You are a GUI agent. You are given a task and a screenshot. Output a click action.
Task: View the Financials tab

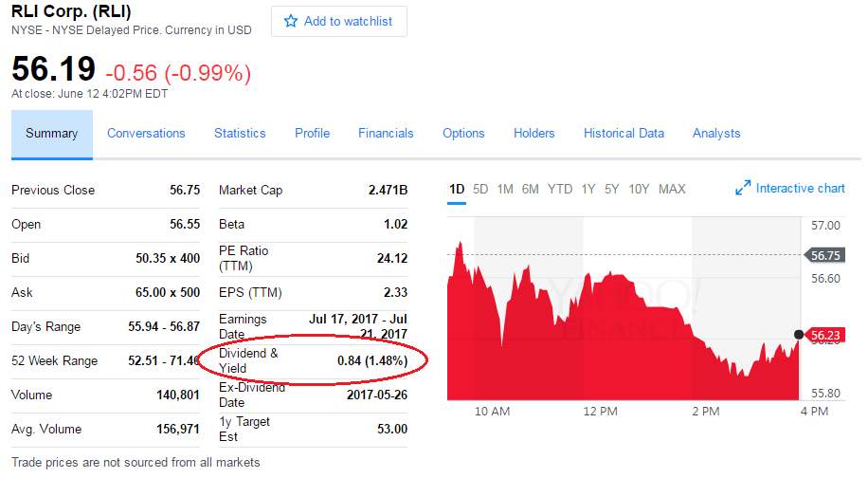(x=386, y=134)
